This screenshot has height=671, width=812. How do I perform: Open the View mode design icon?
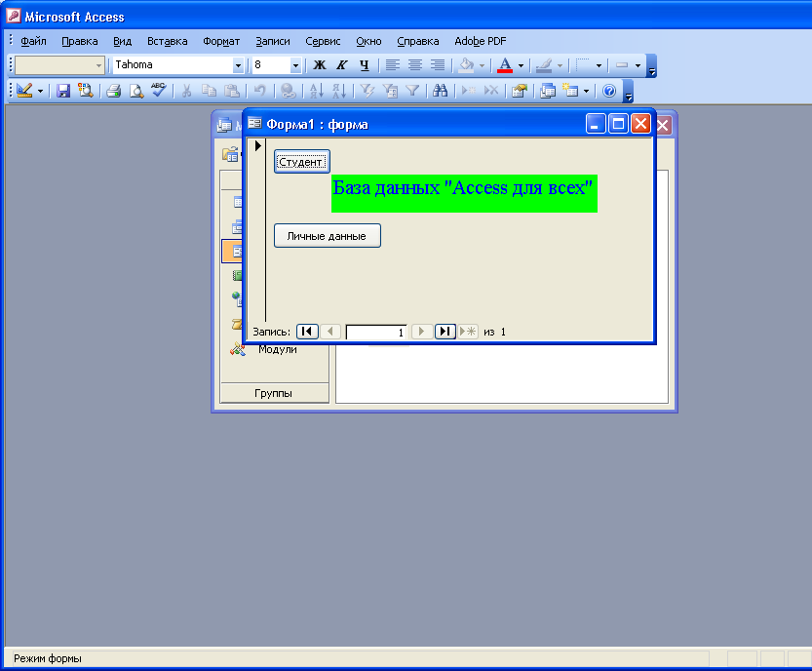tap(24, 91)
